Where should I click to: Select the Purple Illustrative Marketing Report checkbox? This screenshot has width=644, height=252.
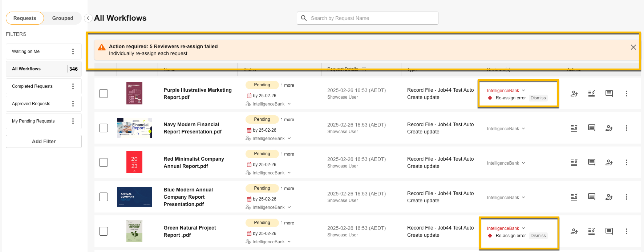point(104,94)
